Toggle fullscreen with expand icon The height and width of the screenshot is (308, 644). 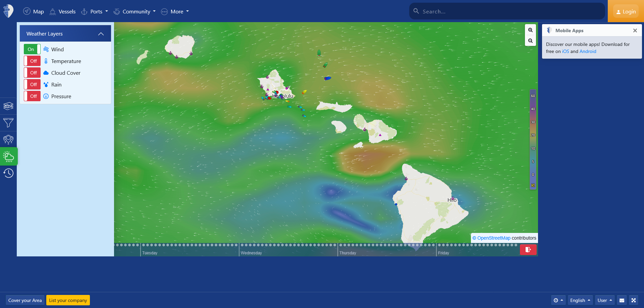click(634, 300)
